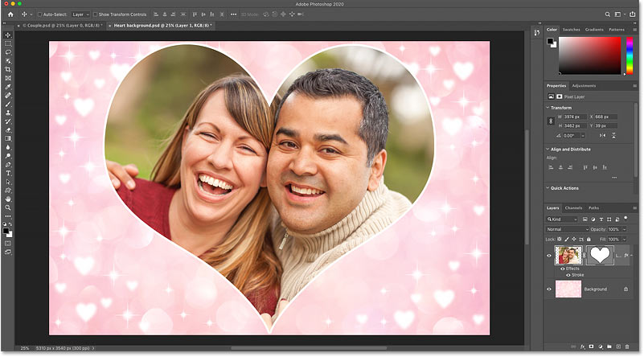Hide the Background layer eye icon
The width and height of the screenshot is (644, 357).
tap(549, 289)
